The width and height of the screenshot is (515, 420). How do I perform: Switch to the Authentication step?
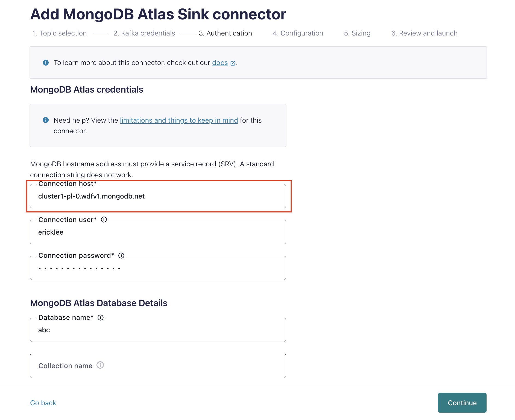(225, 33)
